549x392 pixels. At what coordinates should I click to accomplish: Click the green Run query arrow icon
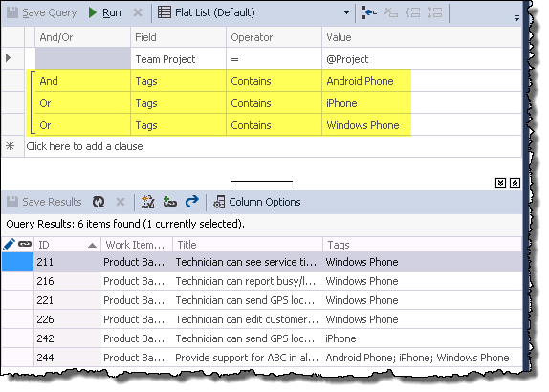point(93,13)
